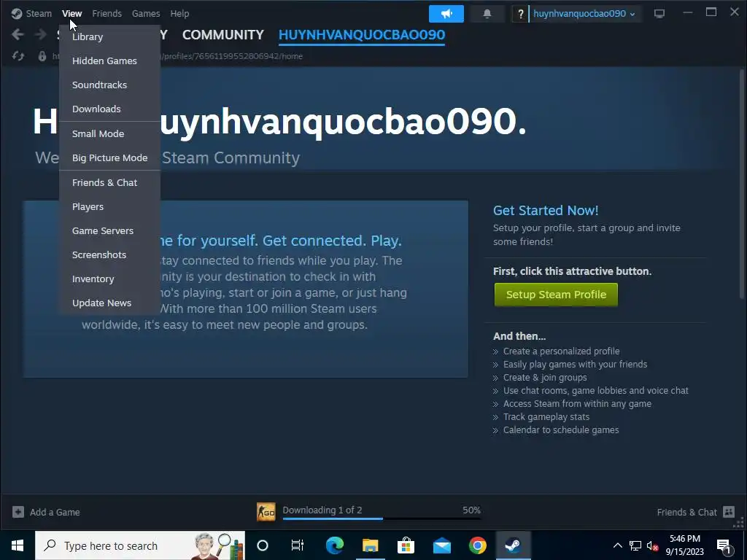
Task: Choose Soundtracks in View menu
Action: point(109,85)
